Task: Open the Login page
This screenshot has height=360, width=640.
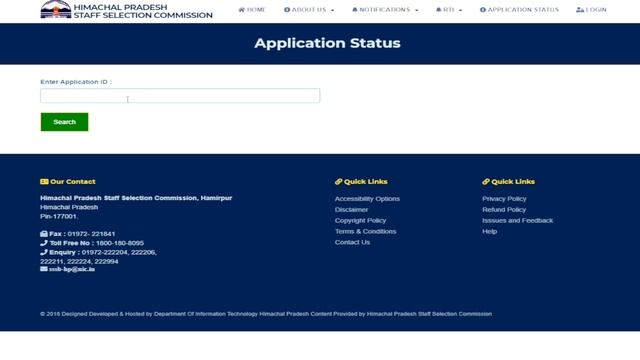Action: (x=591, y=9)
